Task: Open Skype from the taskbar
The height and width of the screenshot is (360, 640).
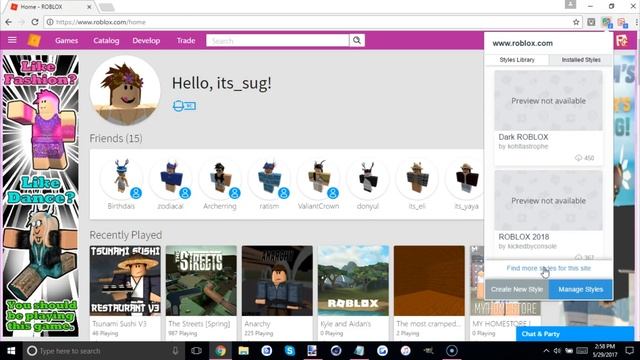Action: pyautogui.click(x=290, y=351)
